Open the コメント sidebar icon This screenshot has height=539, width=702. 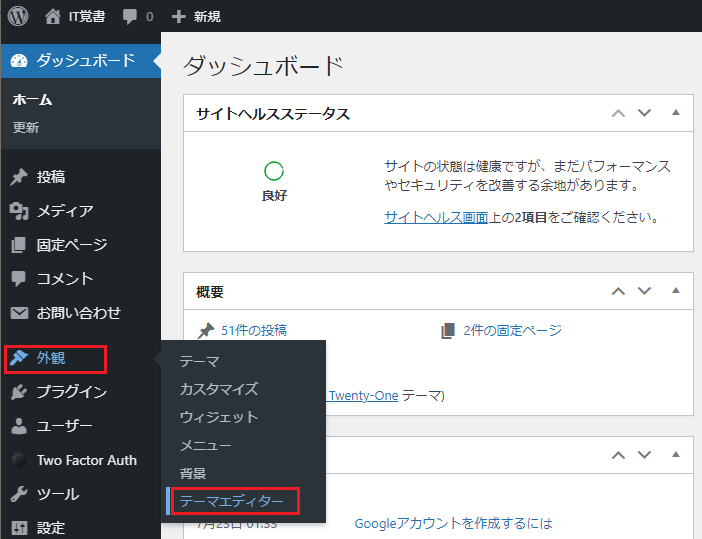click(x=19, y=279)
